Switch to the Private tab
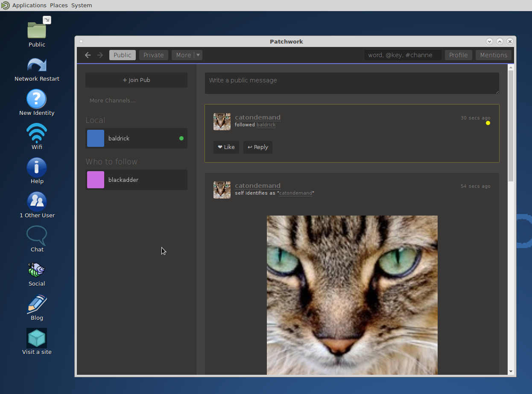The image size is (532, 394). [153, 55]
